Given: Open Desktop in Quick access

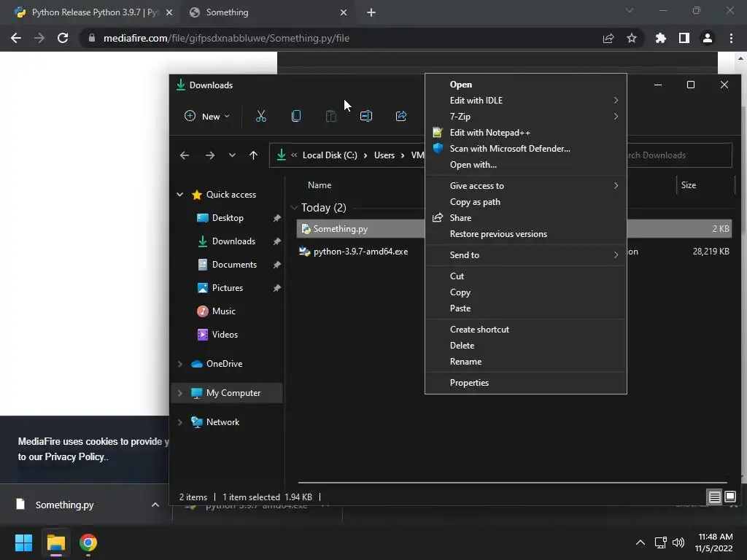Looking at the screenshot, I should (x=228, y=218).
